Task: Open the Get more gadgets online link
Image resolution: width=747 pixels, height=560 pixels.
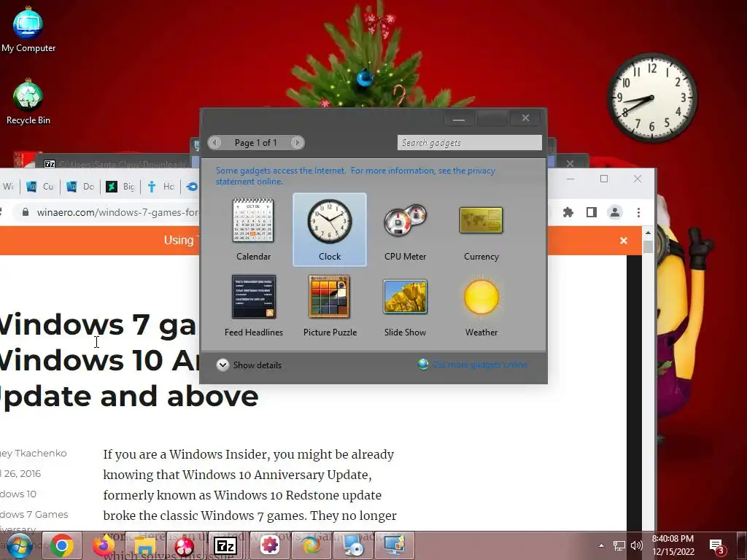Action: 480,365
